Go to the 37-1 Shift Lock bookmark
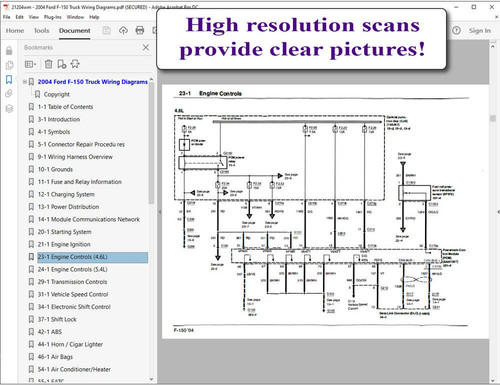 (x=57, y=319)
